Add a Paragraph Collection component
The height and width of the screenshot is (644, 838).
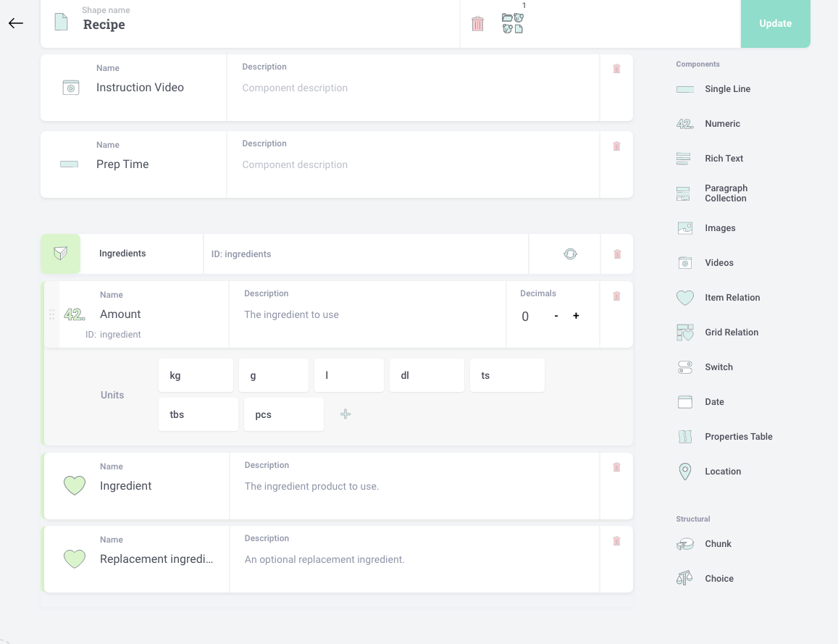click(x=713, y=193)
